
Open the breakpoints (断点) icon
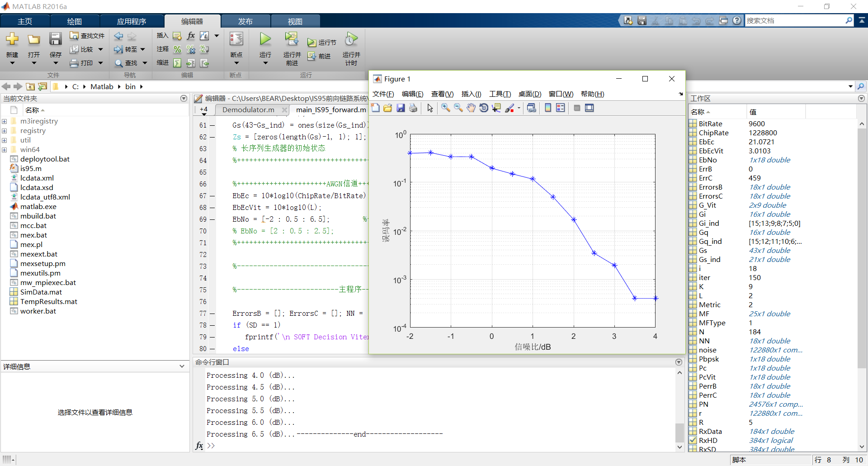point(236,39)
